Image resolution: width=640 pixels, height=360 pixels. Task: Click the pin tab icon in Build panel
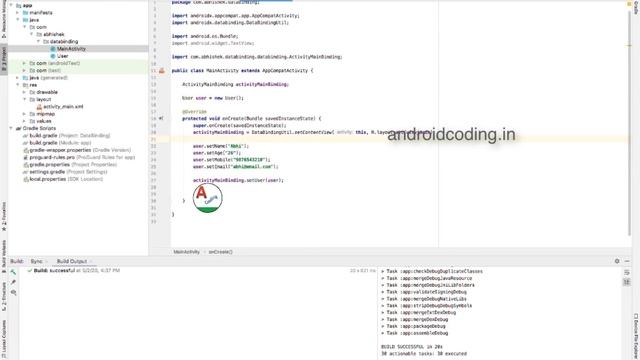click(13, 282)
